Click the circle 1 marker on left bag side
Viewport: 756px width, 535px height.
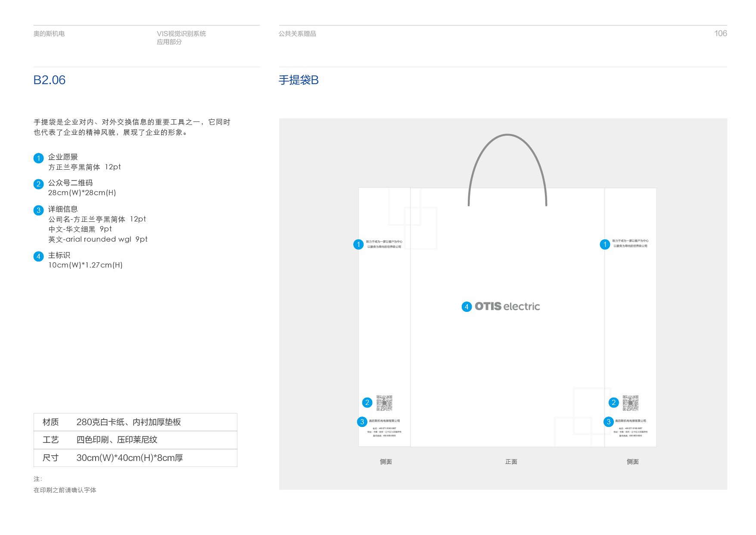(x=358, y=245)
